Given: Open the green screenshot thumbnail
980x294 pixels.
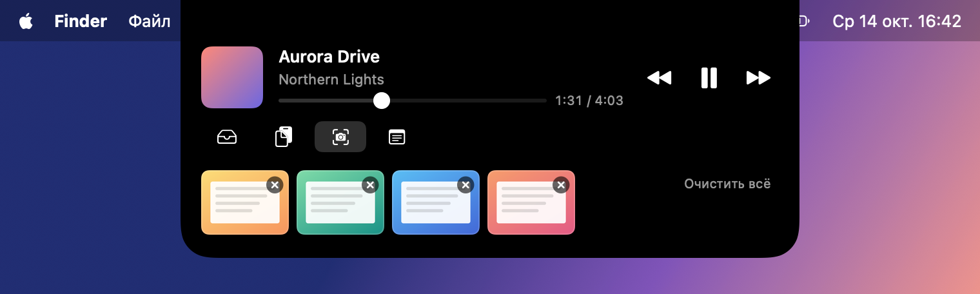Looking at the screenshot, I should (x=340, y=202).
